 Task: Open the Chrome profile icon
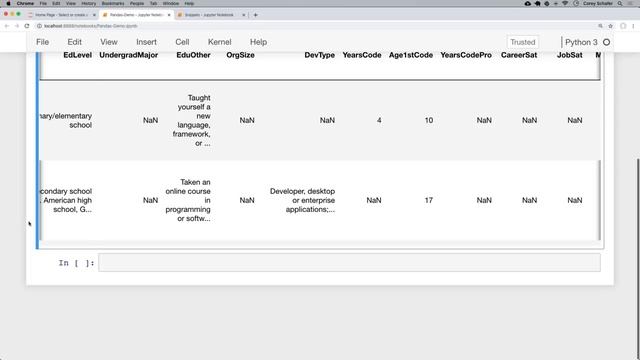point(623,26)
